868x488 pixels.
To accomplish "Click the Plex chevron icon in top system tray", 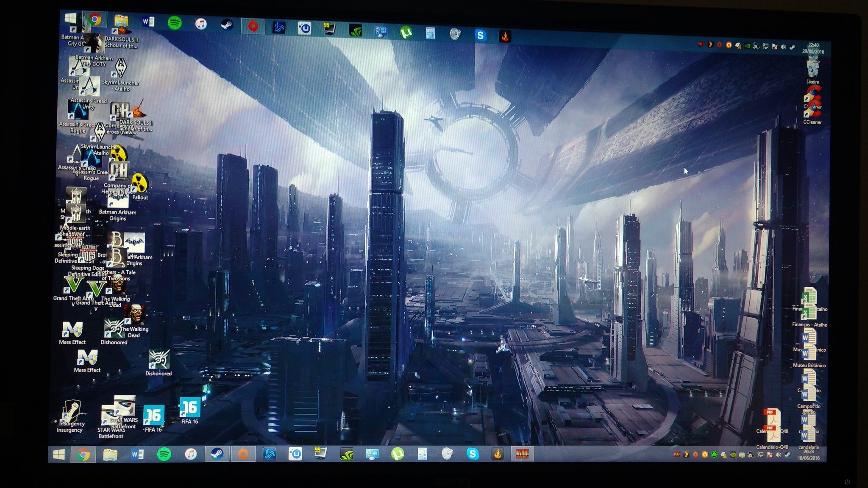I will pos(710,44).
